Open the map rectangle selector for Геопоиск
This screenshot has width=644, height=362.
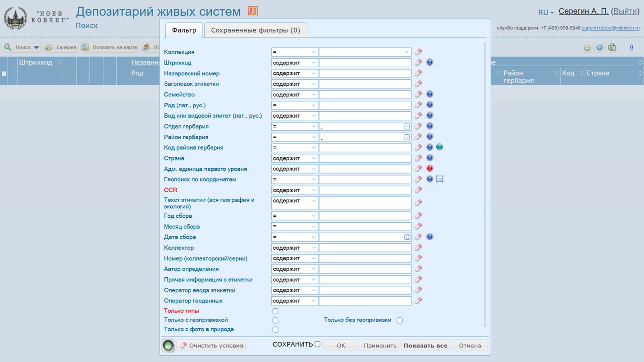[440, 179]
